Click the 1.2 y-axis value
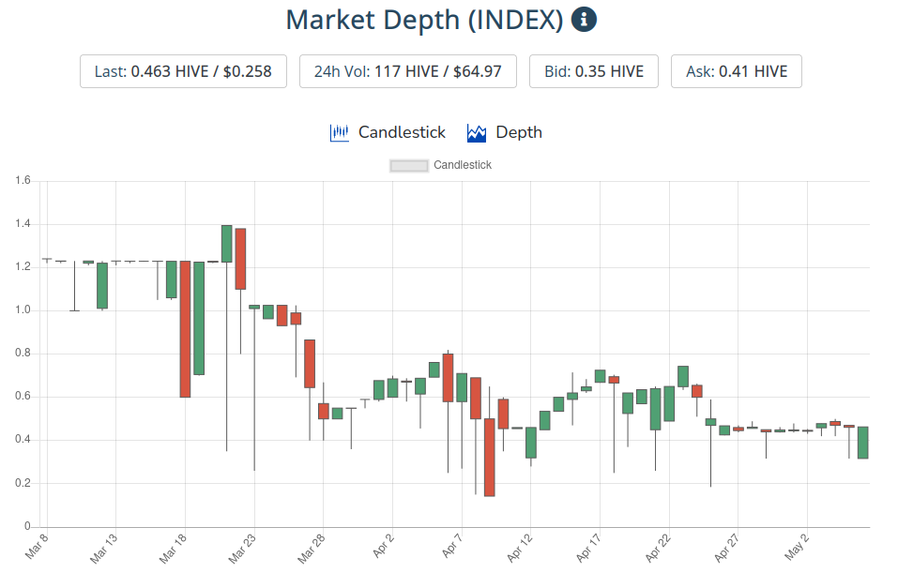This screenshot has height=588, width=898. click(x=23, y=267)
